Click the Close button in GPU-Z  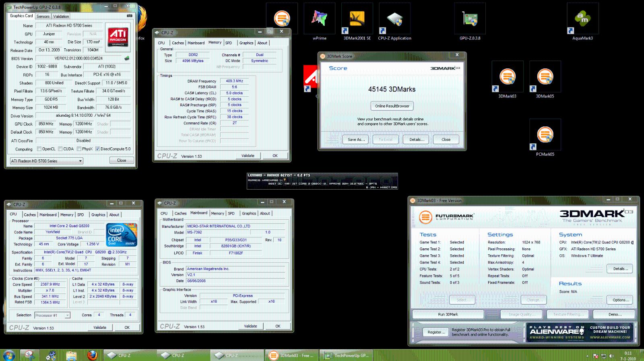pyautogui.click(x=122, y=160)
